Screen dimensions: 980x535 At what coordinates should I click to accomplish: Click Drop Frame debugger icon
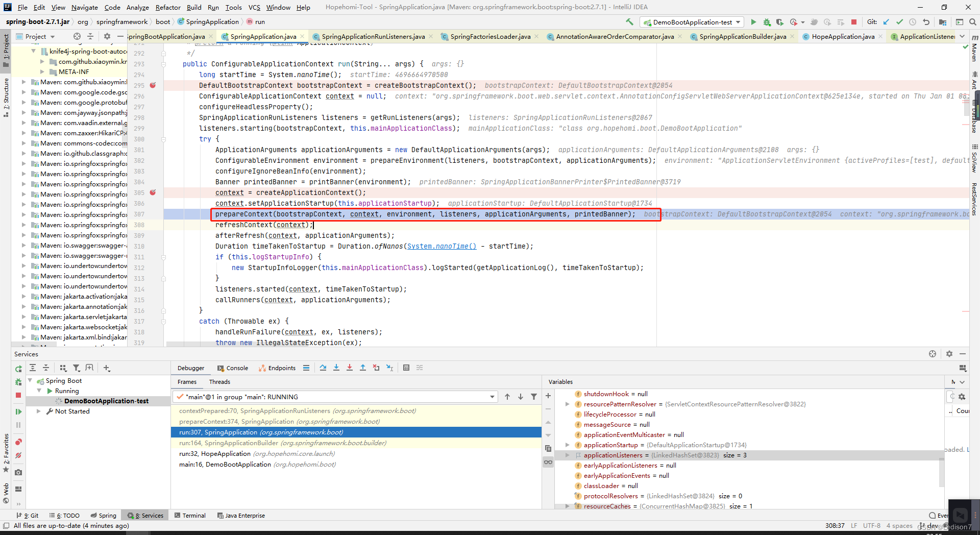coord(376,368)
